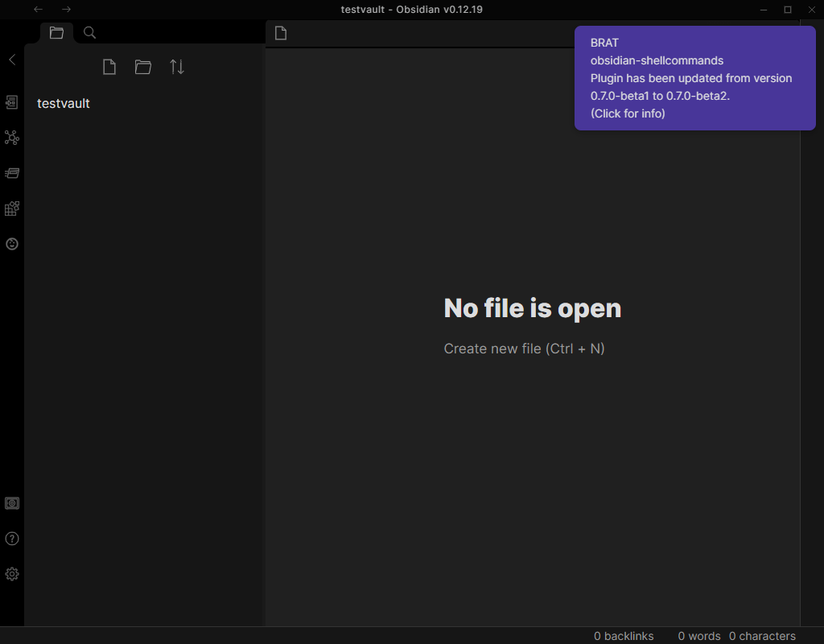824x644 pixels.
Task: Click Create new file link
Action: tap(524, 349)
